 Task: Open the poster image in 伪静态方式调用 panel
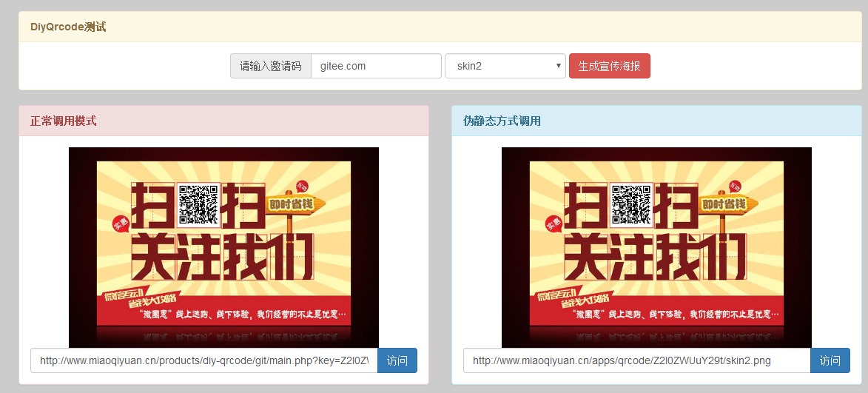(x=656, y=247)
